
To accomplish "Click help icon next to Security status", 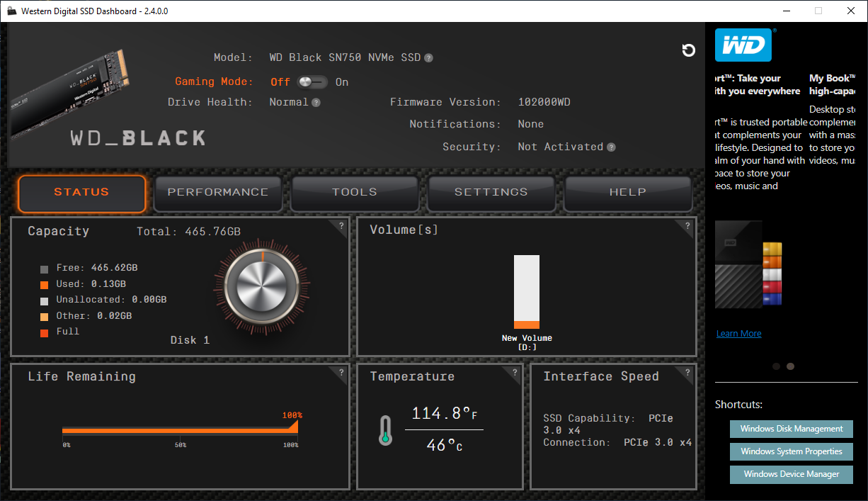I will pos(611,147).
